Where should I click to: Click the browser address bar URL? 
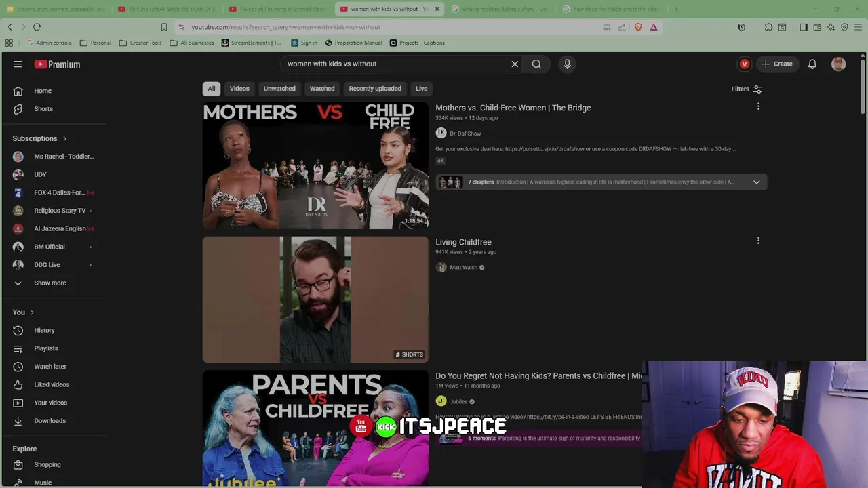pyautogui.click(x=285, y=27)
